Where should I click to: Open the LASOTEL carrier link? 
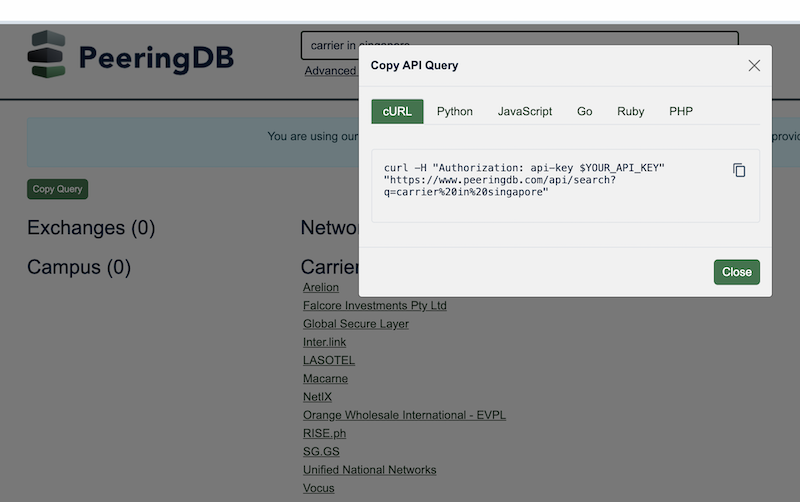(x=329, y=360)
